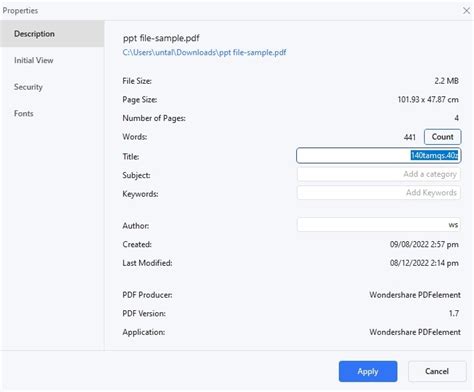474x392 pixels.
Task: Click the PDF Producer value 'Wondershare PDFelement'
Action: coord(415,295)
